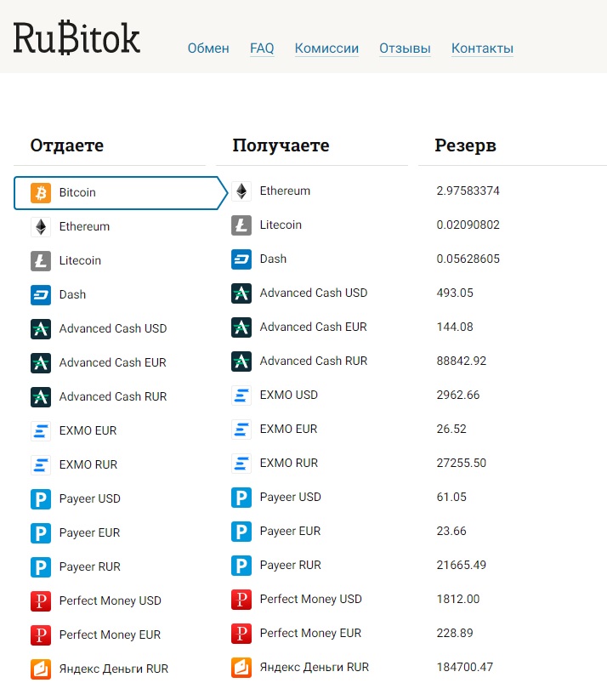Screen dimensions: 607x700
Task: Click the Bitcoin icon in Отдаете column
Action: (x=41, y=193)
